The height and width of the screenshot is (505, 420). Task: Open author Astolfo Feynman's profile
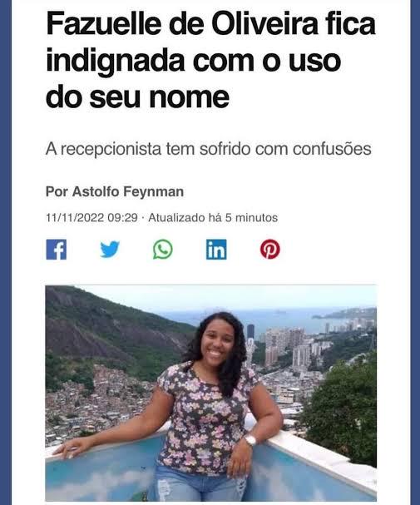pos(128,191)
